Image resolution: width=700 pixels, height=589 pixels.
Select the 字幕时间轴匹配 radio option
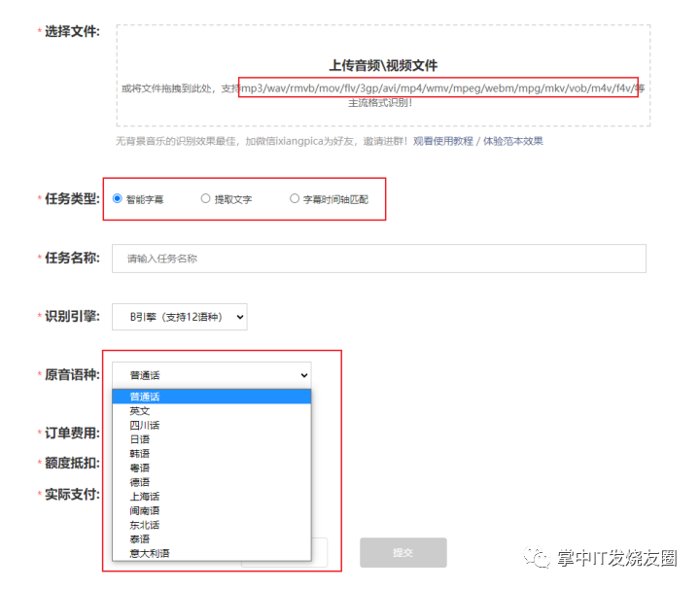pyautogui.click(x=295, y=198)
